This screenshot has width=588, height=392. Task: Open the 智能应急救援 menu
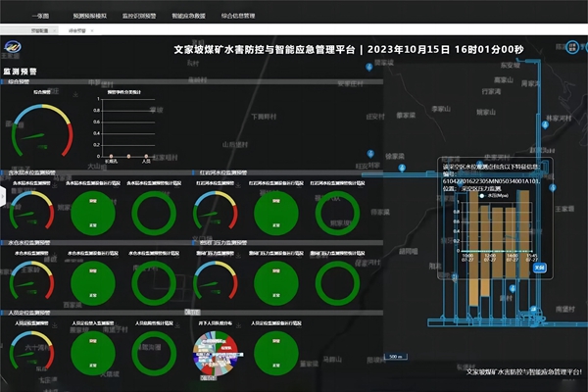[x=190, y=18]
